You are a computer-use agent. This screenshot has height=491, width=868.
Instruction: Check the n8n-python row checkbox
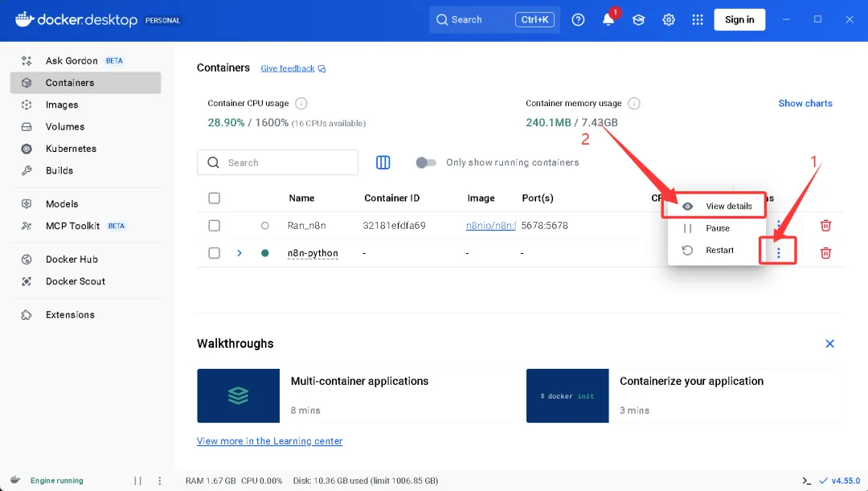(215, 253)
